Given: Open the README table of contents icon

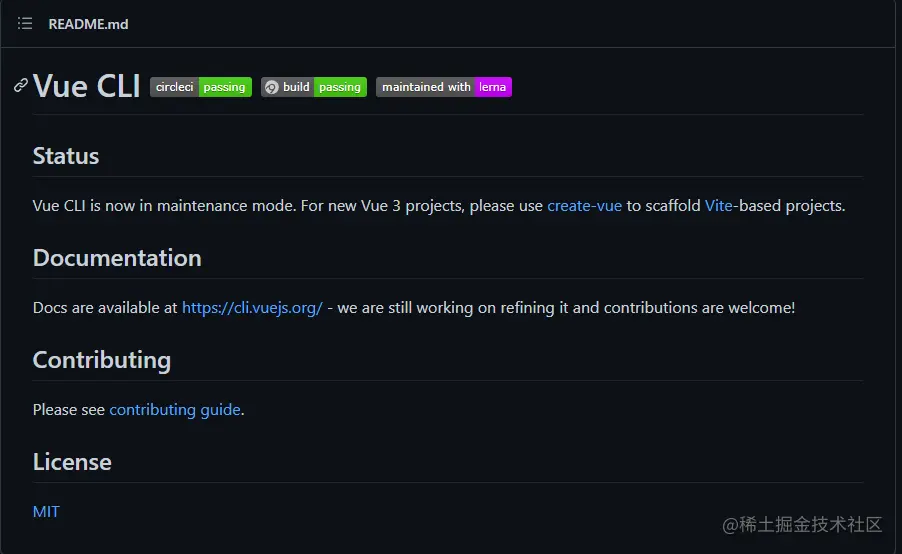Looking at the screenshot, I should [x=25, y=24].
